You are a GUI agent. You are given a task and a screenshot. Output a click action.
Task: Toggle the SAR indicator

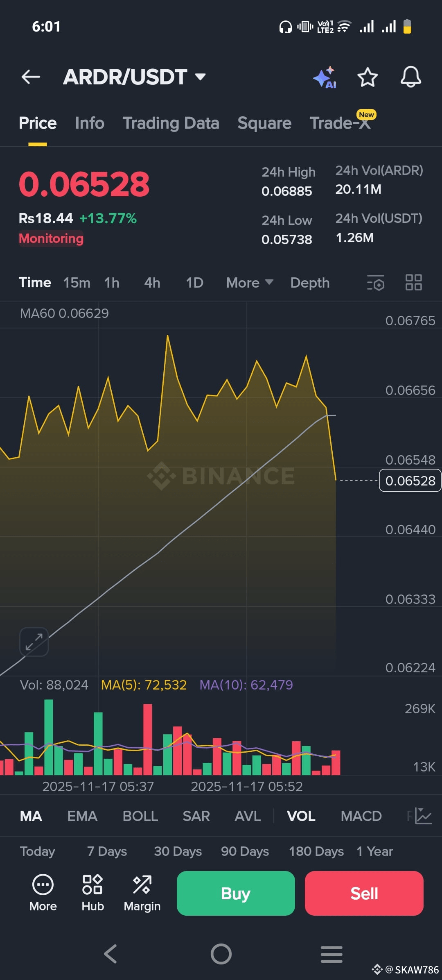(x=196, y=816)
